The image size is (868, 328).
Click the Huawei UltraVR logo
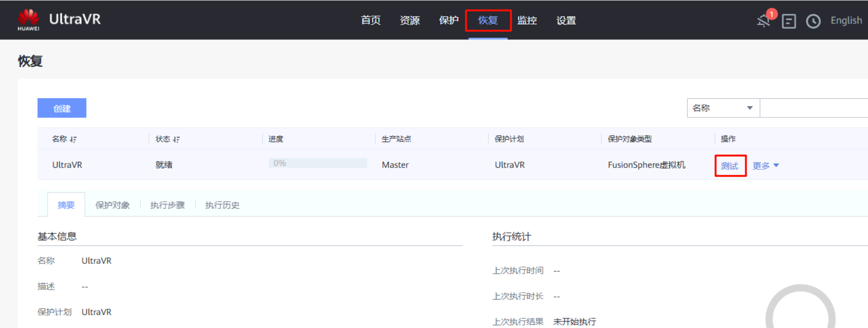(59, 20)
